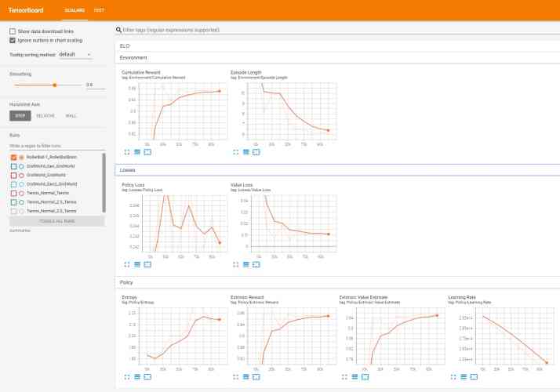Click inside the Cumulative Reward chart plot
This screenshot has width=560, height=392.
(x=183, y=111)
